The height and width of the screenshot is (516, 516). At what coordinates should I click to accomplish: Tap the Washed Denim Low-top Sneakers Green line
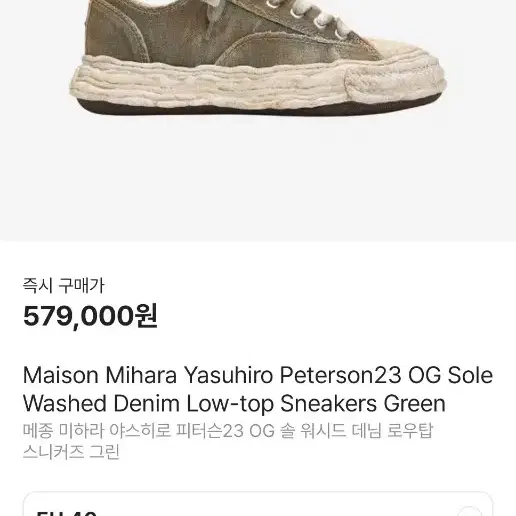(234, 404)
